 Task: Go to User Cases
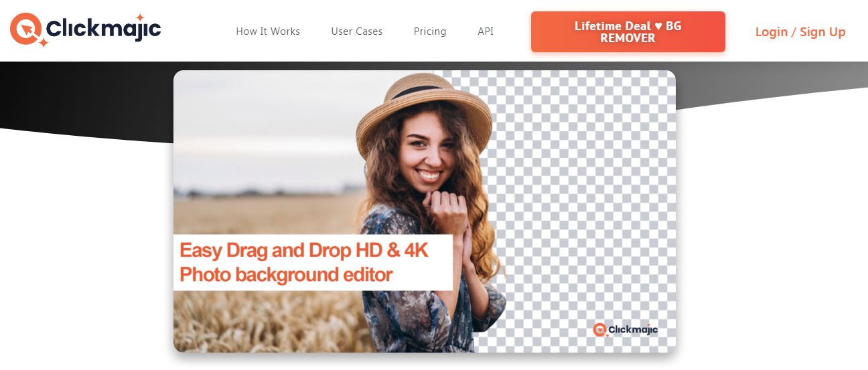[357, 31]
